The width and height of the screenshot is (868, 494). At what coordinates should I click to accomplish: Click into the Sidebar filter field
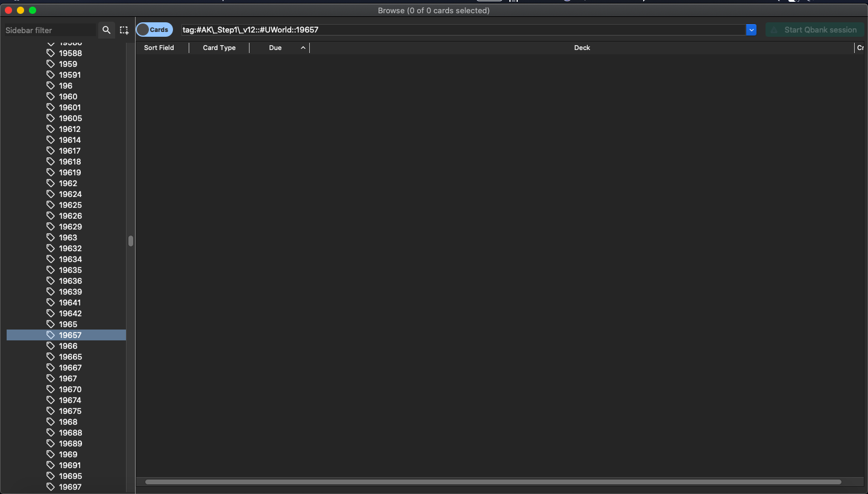coord(49,30)
